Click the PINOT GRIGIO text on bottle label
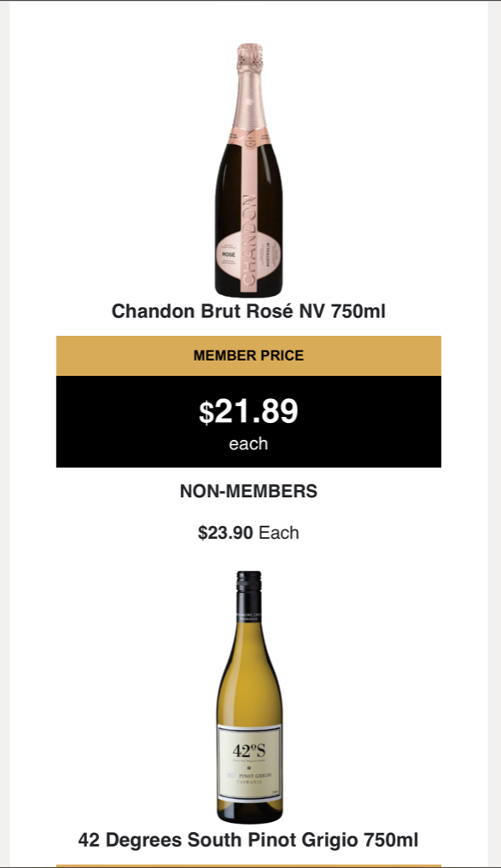501x868 pixels. [253, 776]
